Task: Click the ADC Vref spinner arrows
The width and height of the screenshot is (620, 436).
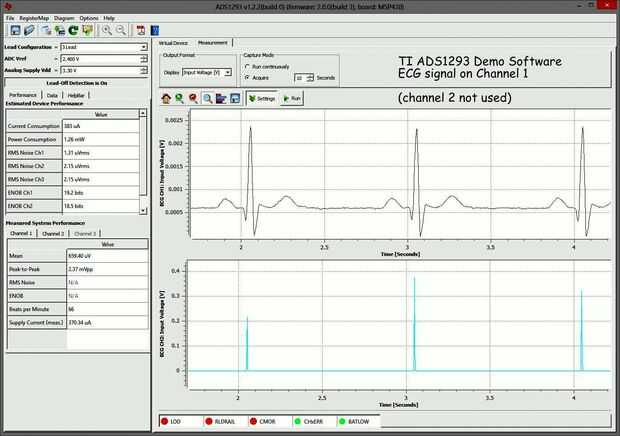Action: point(144,59)
